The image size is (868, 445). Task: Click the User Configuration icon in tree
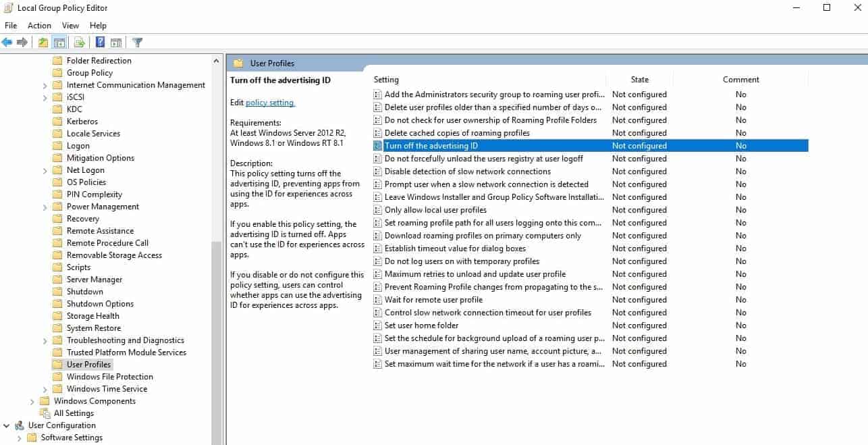[19, 425]
